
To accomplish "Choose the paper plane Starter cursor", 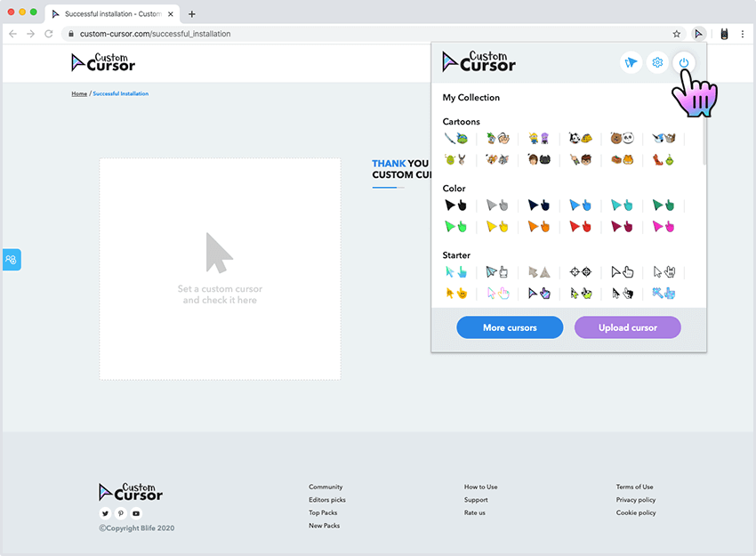I will pyautogui.click(x=497, y=272).
